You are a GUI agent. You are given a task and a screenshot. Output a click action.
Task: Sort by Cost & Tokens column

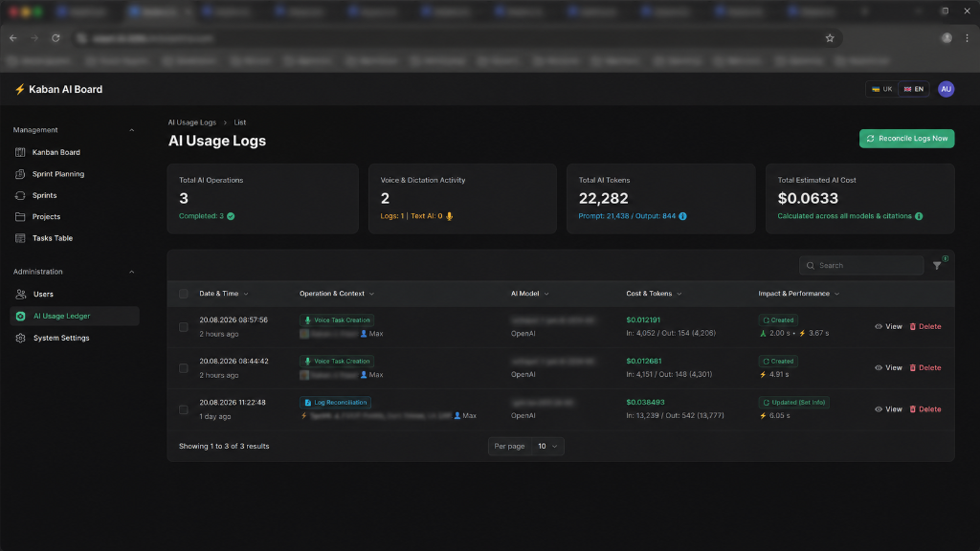click(654, 294)
